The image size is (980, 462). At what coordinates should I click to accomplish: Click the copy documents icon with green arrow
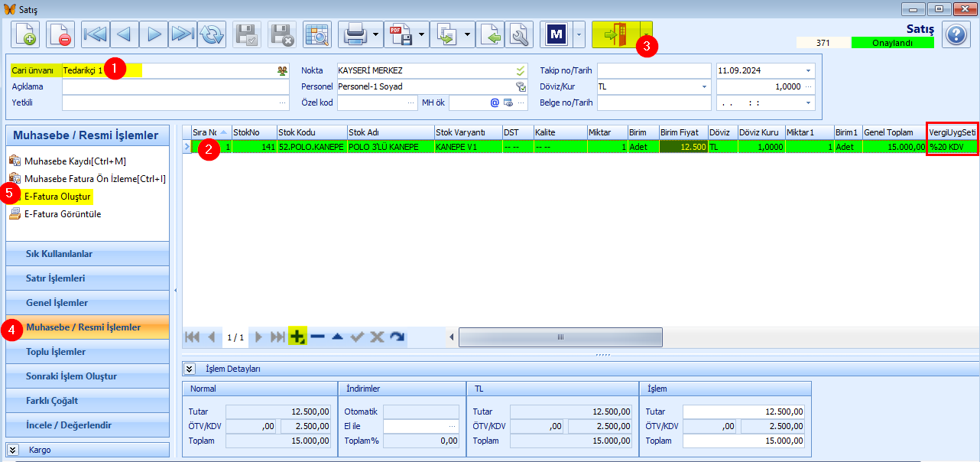click(x=446, y=34)
